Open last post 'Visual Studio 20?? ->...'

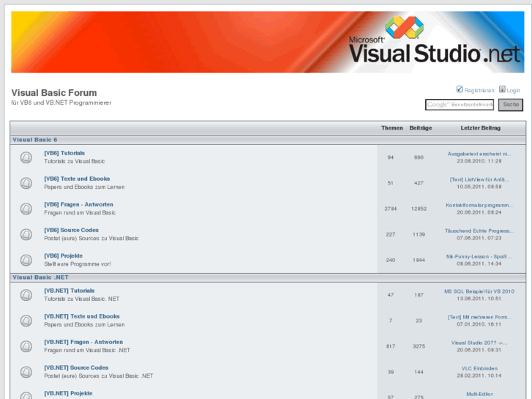pyautogui.click(x=479, y=343)
